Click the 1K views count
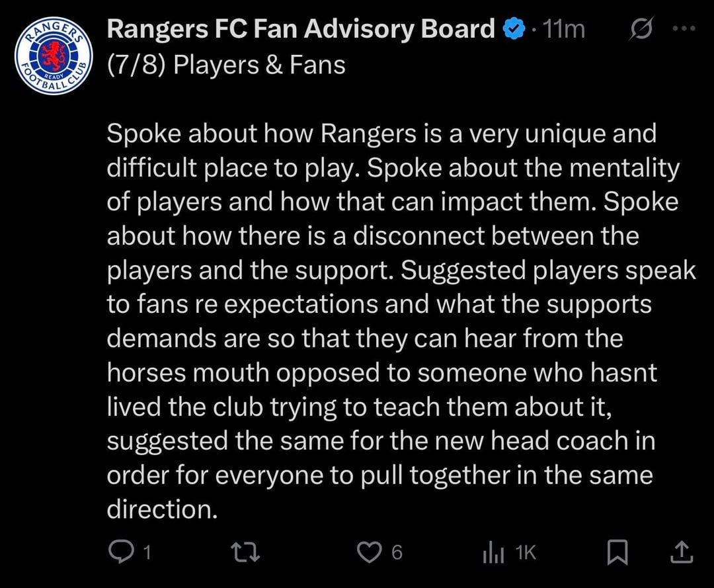 [526, 552]
